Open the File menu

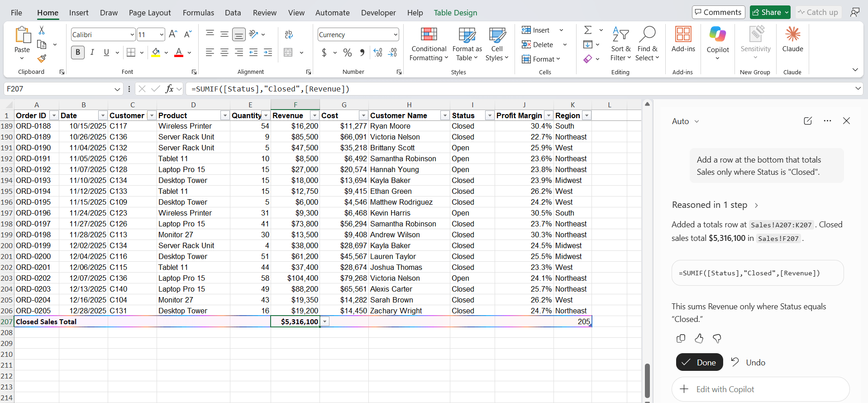point(16,13)
